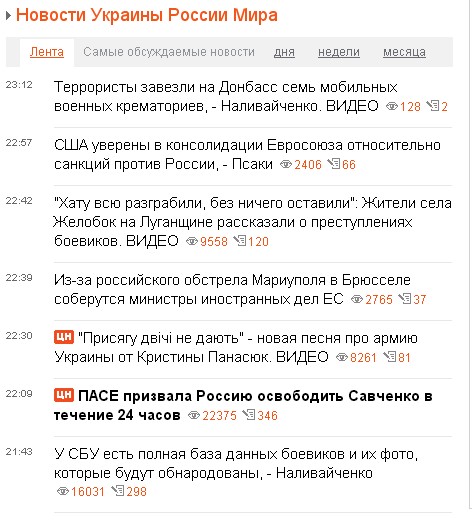Screen dimensions: 472x521
Task: Click the ЦН badge on the Панасюк song story
Action: pyautogui.click(x=64, y=337)
